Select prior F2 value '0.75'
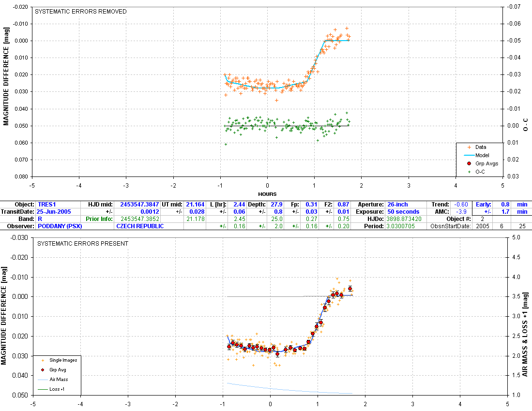532x411 pixels. click(343, 219)
